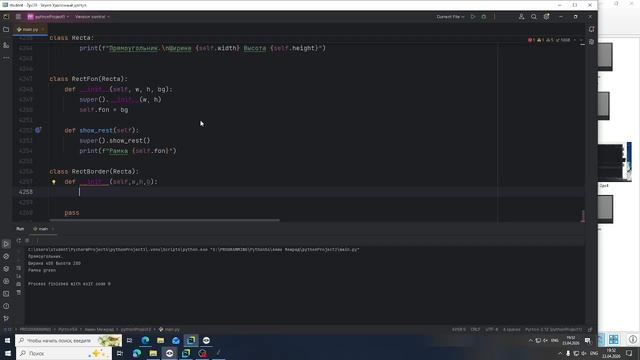The image size is (640, 360).
Task: Click the Rerun icon in Run panel
Action: tap(19, 240)
